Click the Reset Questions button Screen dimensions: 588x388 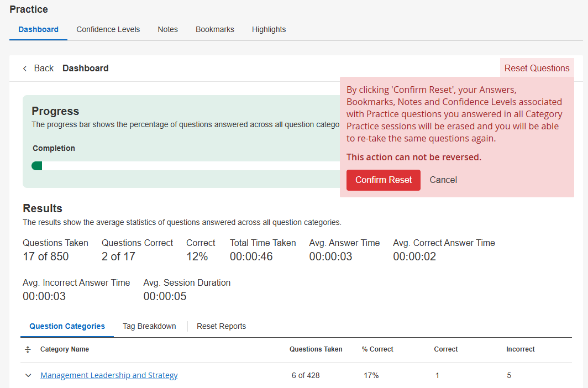(537, 69)
